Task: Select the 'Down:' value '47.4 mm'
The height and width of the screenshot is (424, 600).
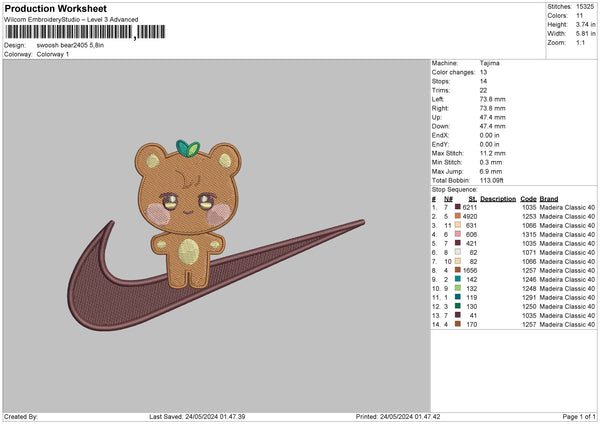Action: [492, 126]
